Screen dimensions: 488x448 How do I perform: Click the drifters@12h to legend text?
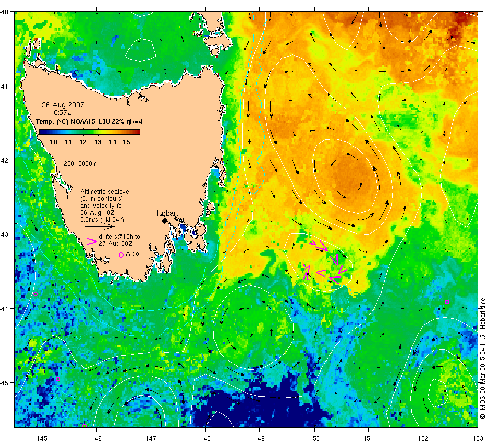coord(120,237)
